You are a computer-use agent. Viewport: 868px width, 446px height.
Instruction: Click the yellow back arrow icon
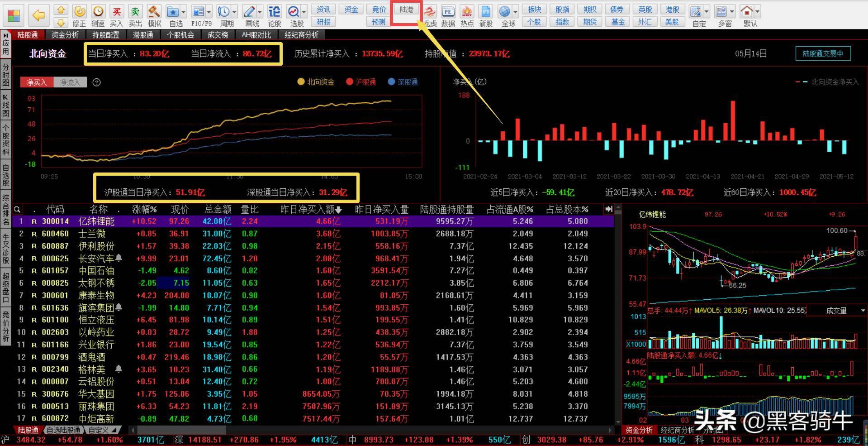click(39, 15)
